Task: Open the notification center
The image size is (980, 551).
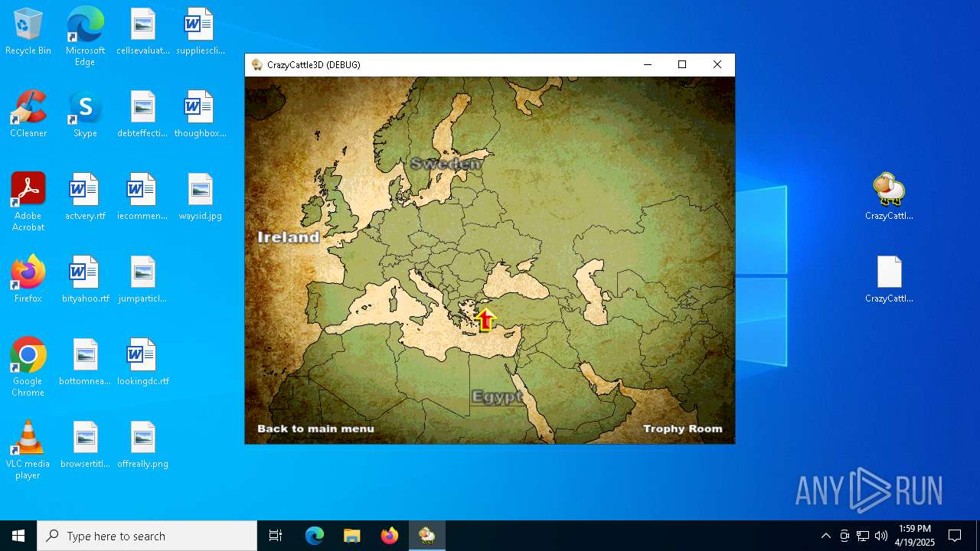Action: click(x=955, y=536)
